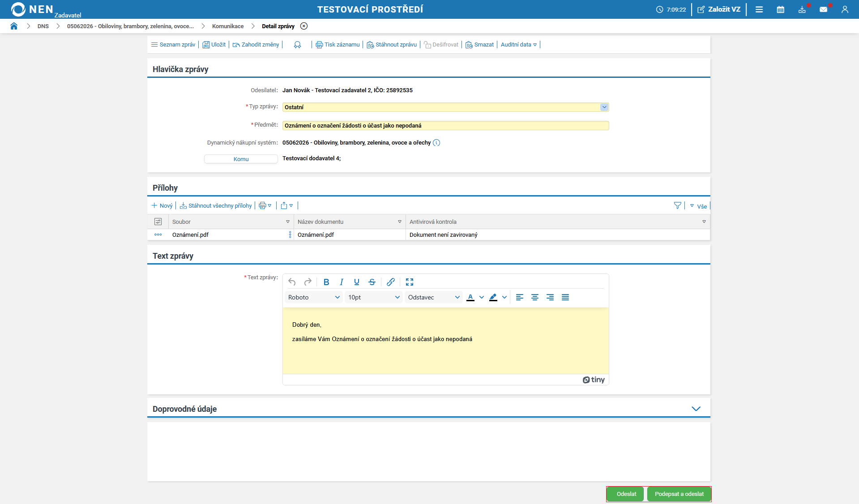Open 05062026 Obiloviny breadcrumb link
The height and width of the screenshot is (504, 859).
coord(130,26)
